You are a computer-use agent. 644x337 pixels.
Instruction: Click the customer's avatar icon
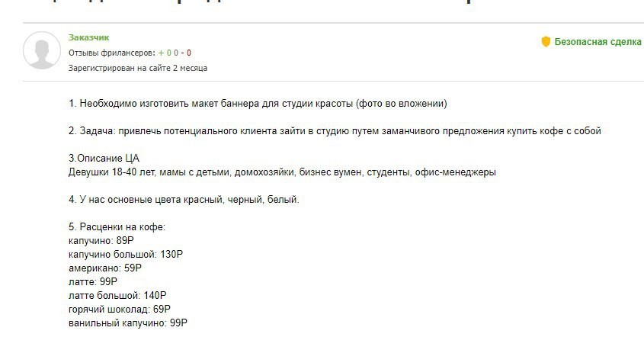pyautogui.click(x=42, y=50)
